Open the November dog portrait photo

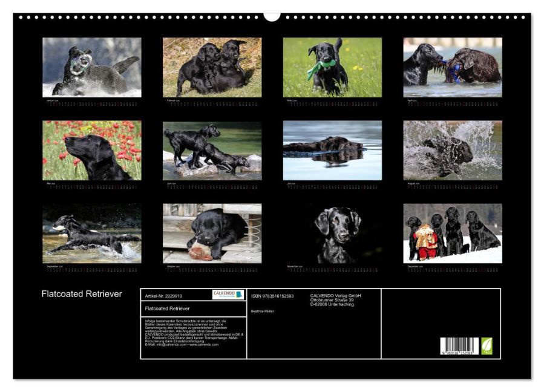[332, 233]
